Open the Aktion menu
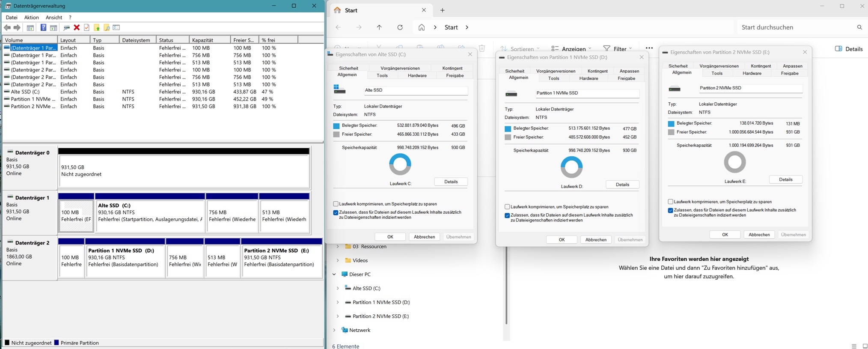 (x=31, y=18)
